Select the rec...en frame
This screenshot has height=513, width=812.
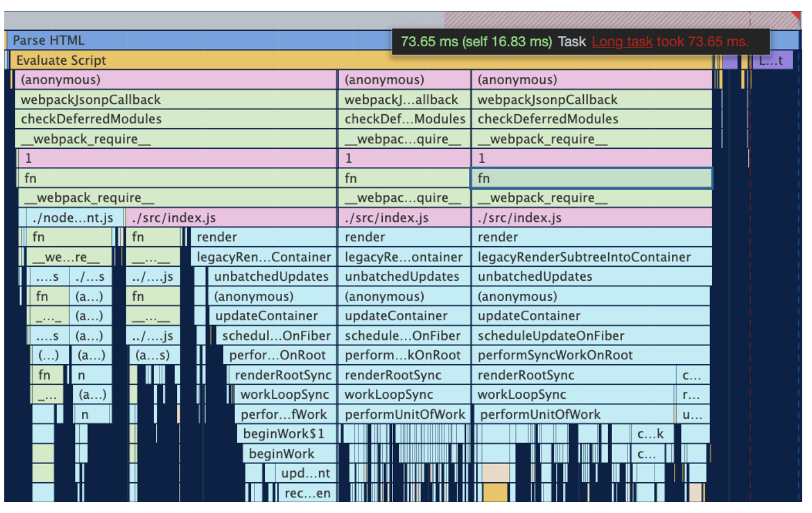(x=307, y=493)
